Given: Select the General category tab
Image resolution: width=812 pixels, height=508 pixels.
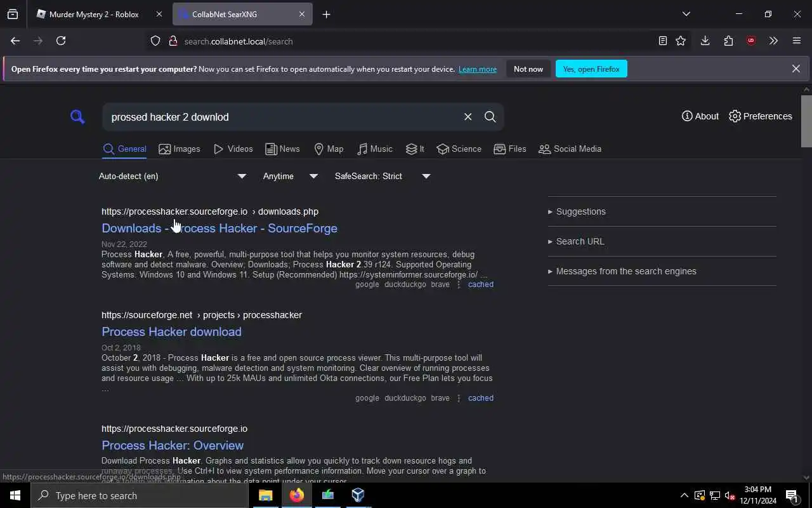Looking at the screenshot, I should click(125, 149).
